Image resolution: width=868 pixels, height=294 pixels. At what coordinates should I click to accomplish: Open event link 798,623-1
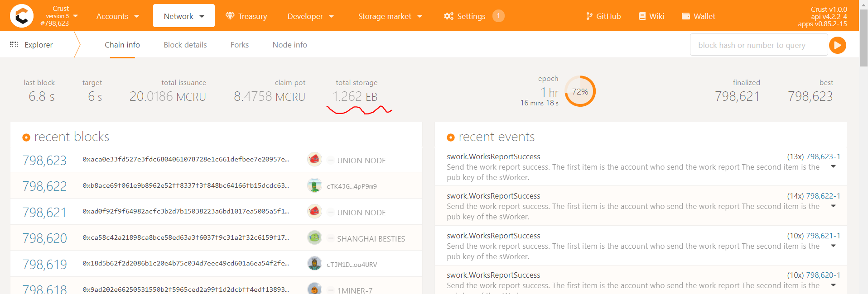(x=823, y=156)
